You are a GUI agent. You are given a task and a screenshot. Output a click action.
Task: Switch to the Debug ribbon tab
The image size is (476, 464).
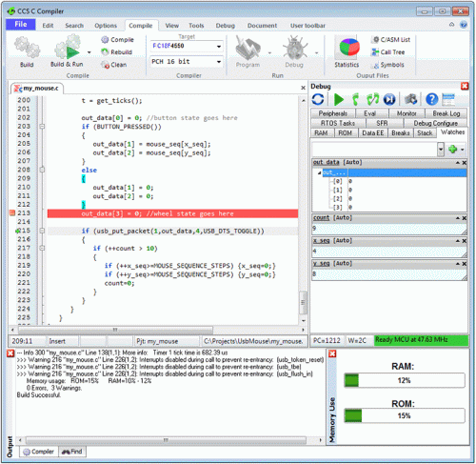[x=226, y=26]
